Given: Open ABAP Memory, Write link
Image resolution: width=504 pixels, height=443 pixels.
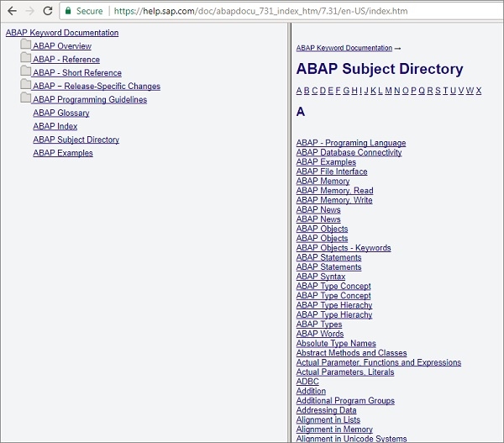Looking at the screenshot, I should 334,200.
